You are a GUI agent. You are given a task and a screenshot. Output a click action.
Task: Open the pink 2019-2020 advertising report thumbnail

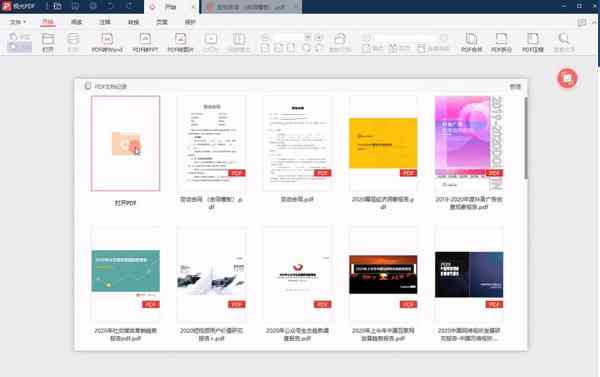[x=469, y=143]
